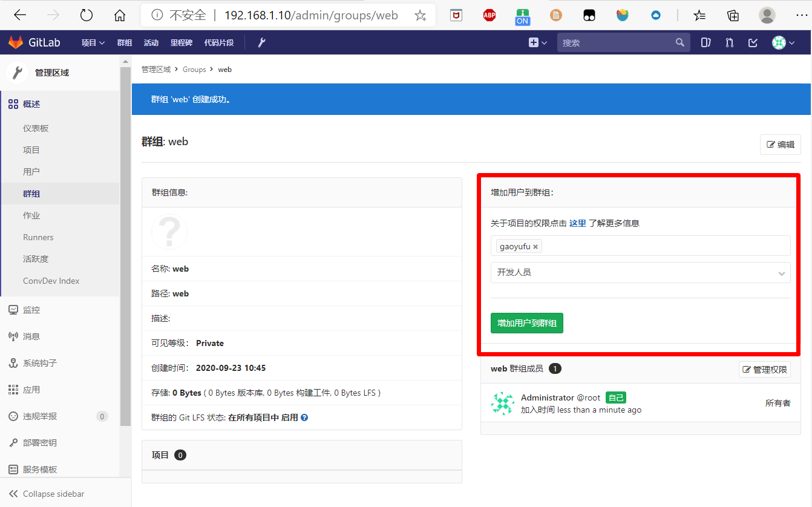Click the ABP Adblock extension icon
The image size is (812, 507).
[x=489, y=15]
